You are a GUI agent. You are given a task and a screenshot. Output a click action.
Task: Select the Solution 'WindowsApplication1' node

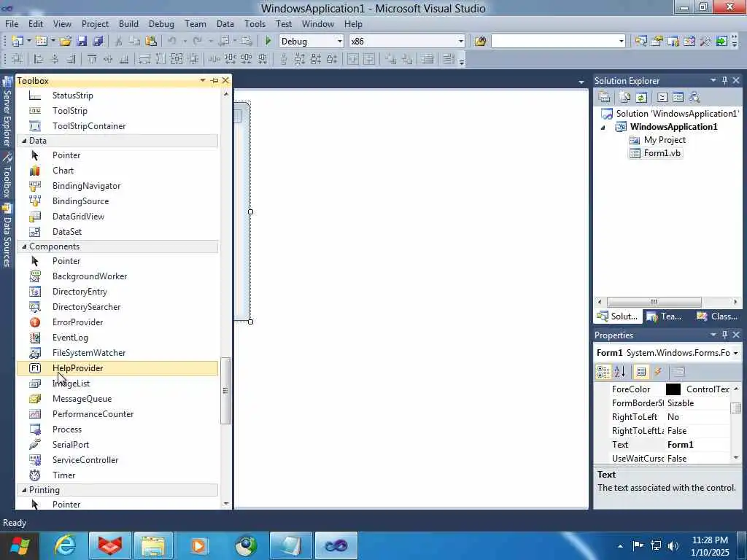677,113
